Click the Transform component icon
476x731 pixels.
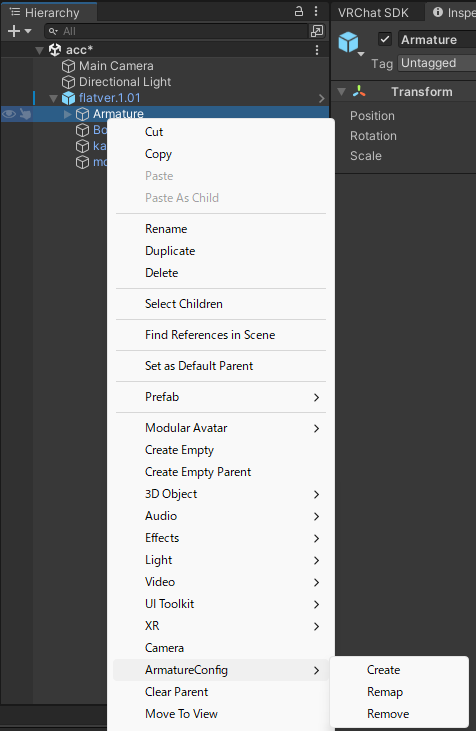coord(359,91)
